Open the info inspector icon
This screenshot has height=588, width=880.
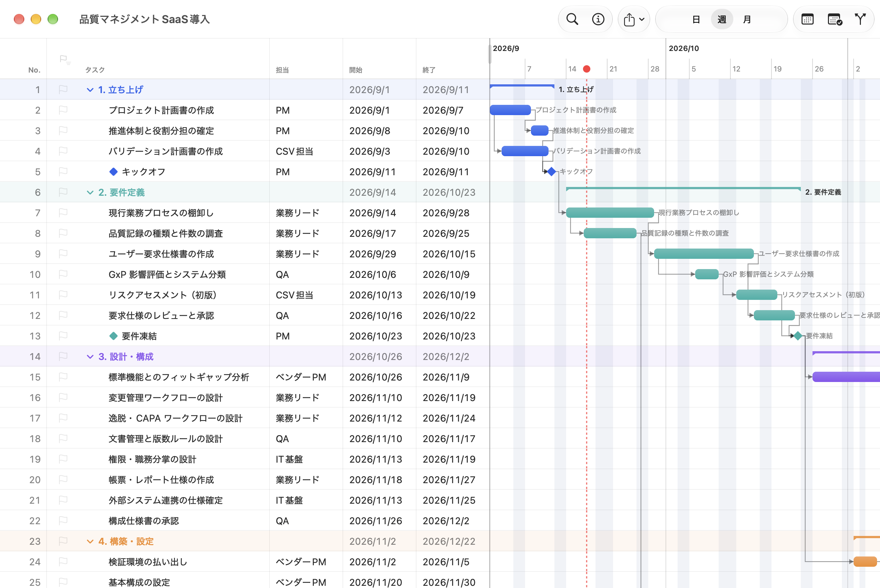click(598, 19)
